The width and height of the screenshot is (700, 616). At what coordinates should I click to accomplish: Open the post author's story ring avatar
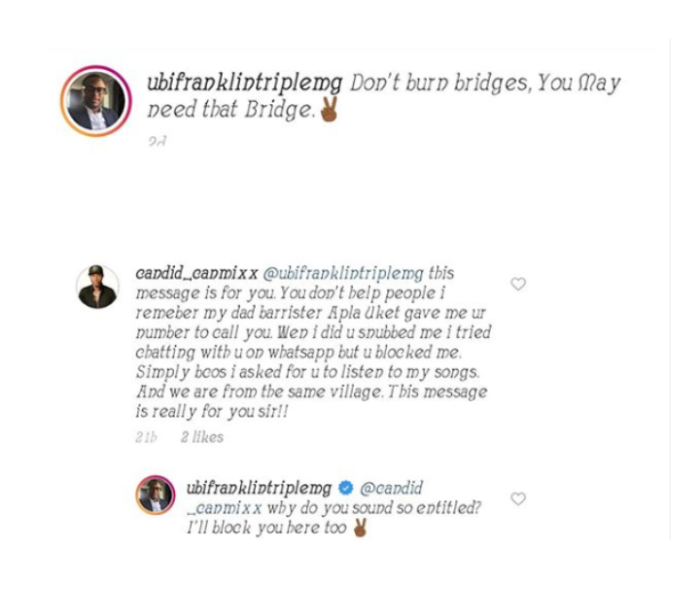[x=95, y=100]
